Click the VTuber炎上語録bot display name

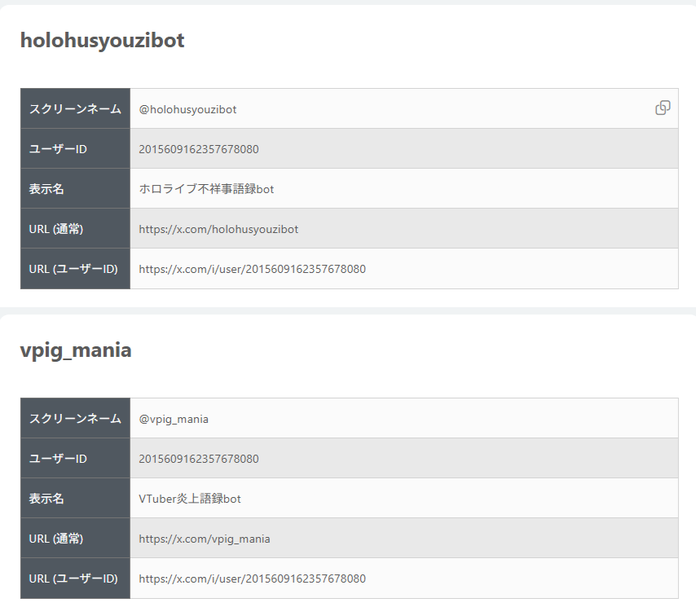[190, 499]
